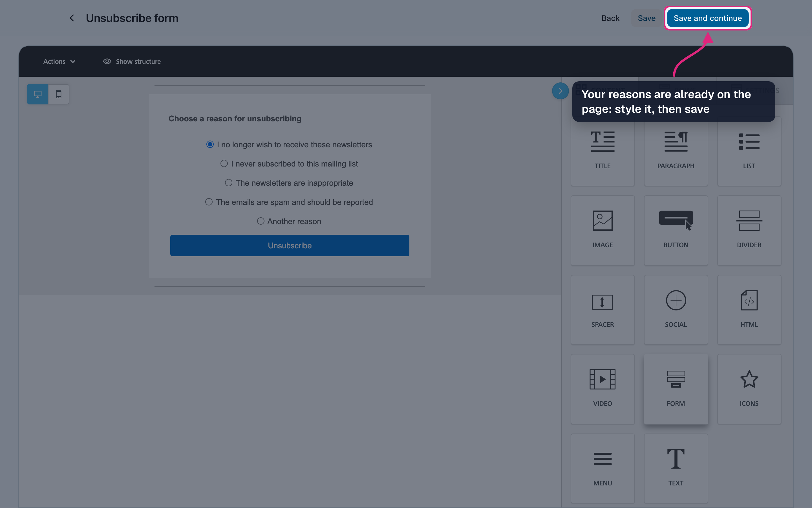Viewport: 812px width, 508px height.
Task: Switch to desktop preview
Action: point(37,94)
